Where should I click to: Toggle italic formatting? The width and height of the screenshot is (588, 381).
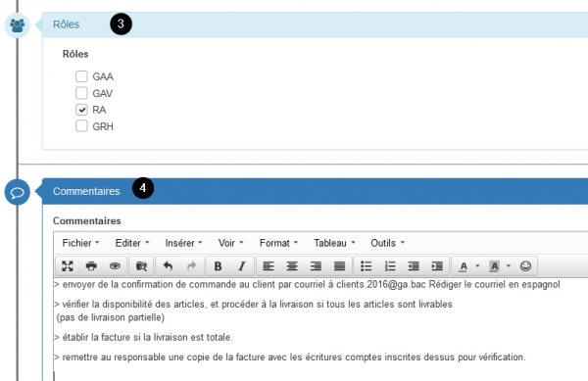coord(242,266)
